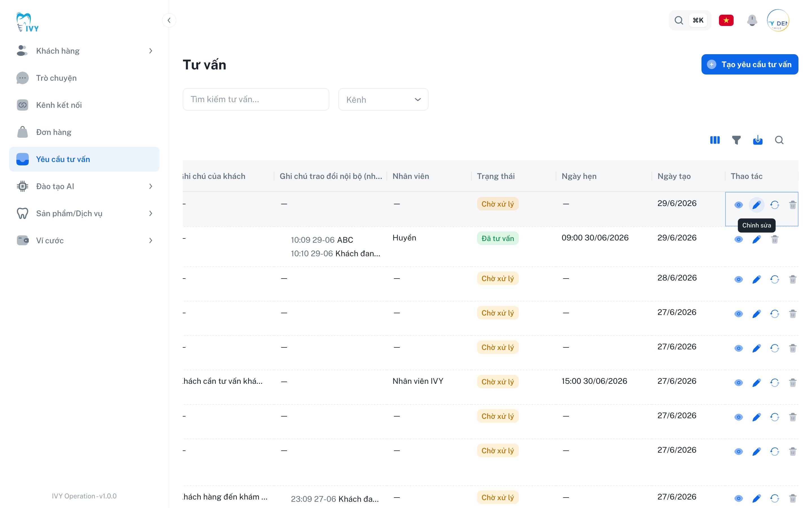
Task: Go to Kênh kết nối
Action: pyautogui.click(x=84, y=105)
